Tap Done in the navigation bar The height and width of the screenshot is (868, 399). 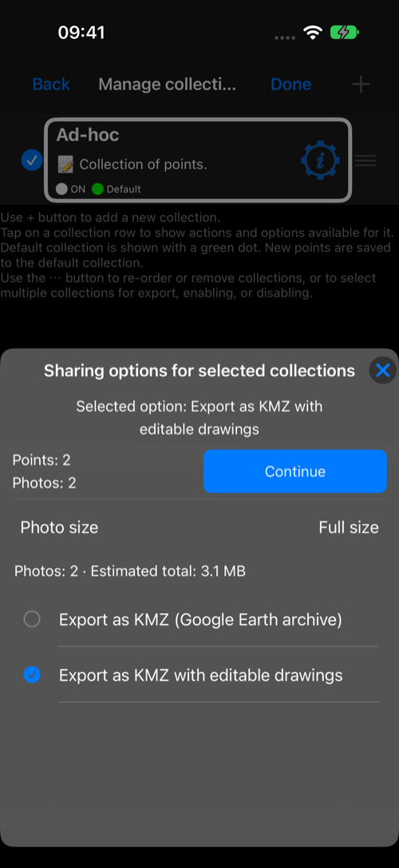coord(290,84)
